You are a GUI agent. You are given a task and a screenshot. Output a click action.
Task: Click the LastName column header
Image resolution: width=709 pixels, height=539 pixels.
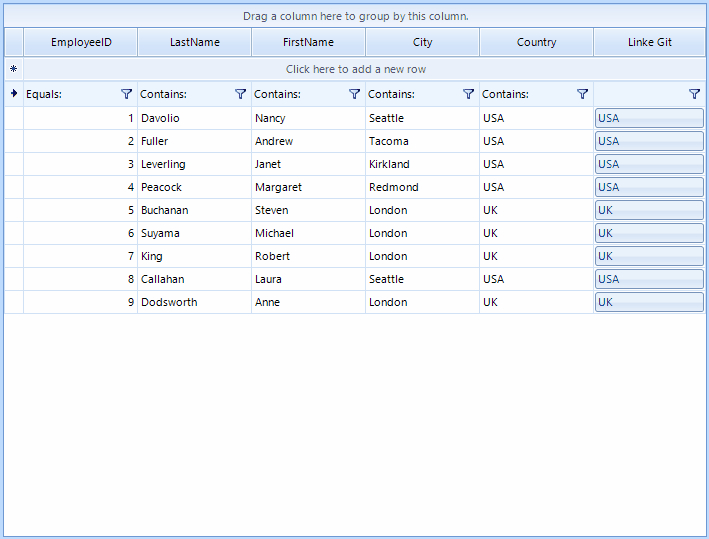coord(195,42)
